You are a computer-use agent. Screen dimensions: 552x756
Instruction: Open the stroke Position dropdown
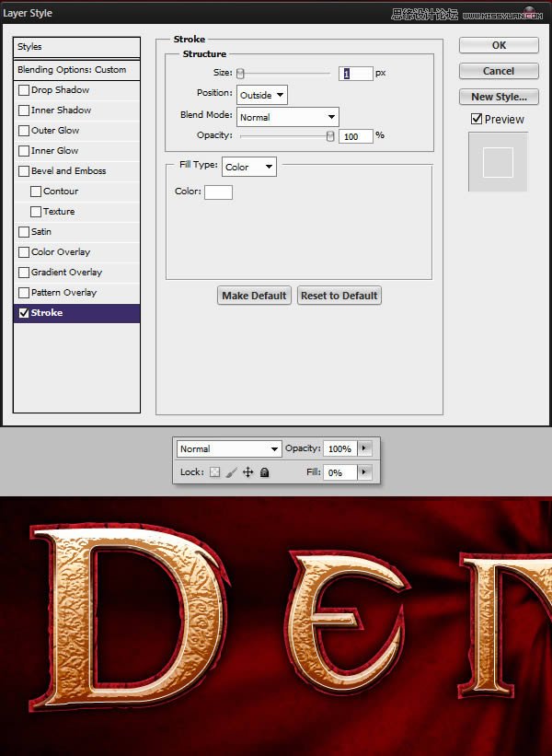tap(261, 95)
